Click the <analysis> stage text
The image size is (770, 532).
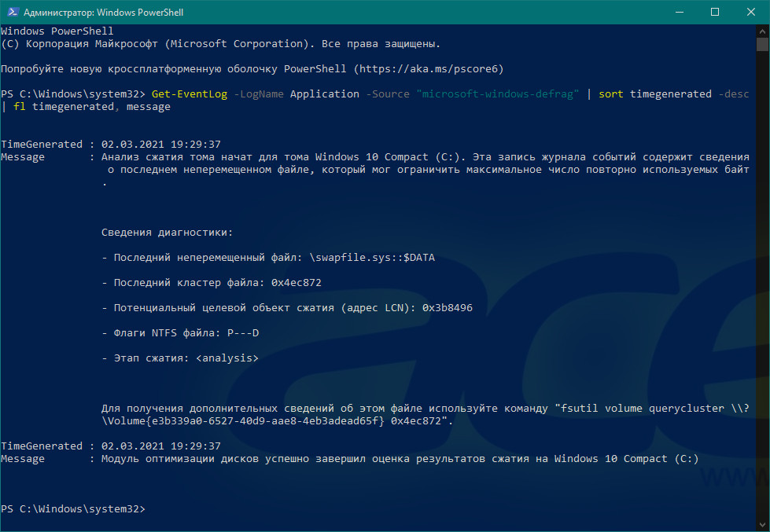pyautogui.click(x=227, y=358)
